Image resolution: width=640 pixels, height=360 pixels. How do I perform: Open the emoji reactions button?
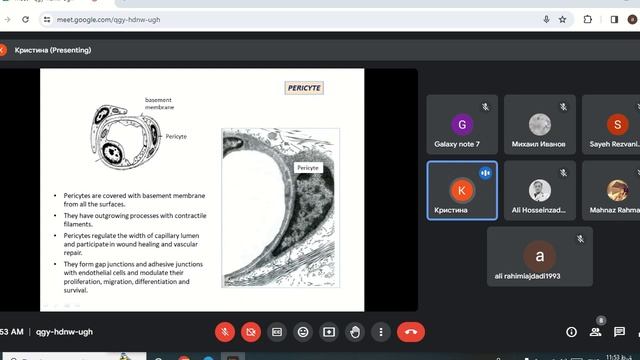[x=303, y=332]
